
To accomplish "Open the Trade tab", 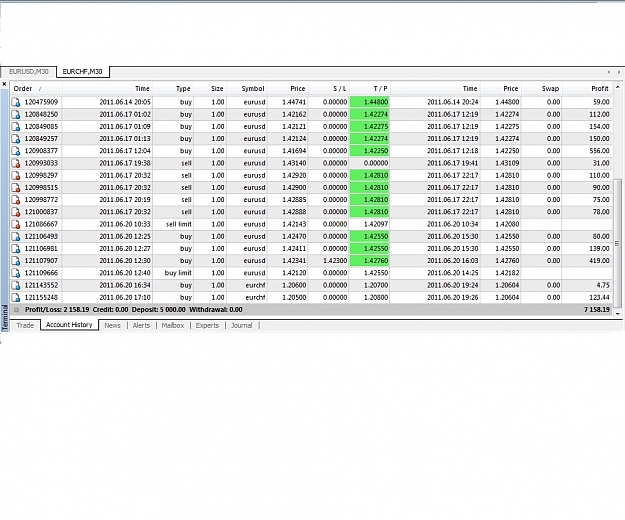I will coord(25,326).
